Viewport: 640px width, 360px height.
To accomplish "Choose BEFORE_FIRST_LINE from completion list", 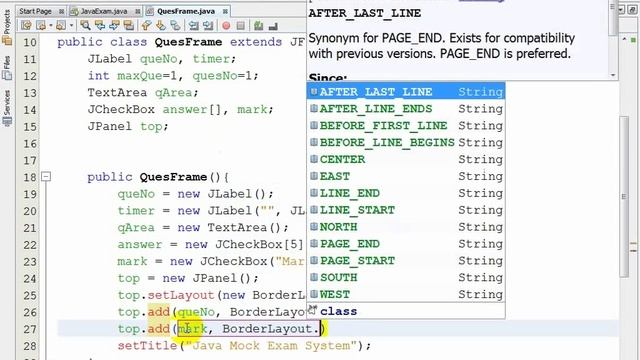I will point(406,126).
